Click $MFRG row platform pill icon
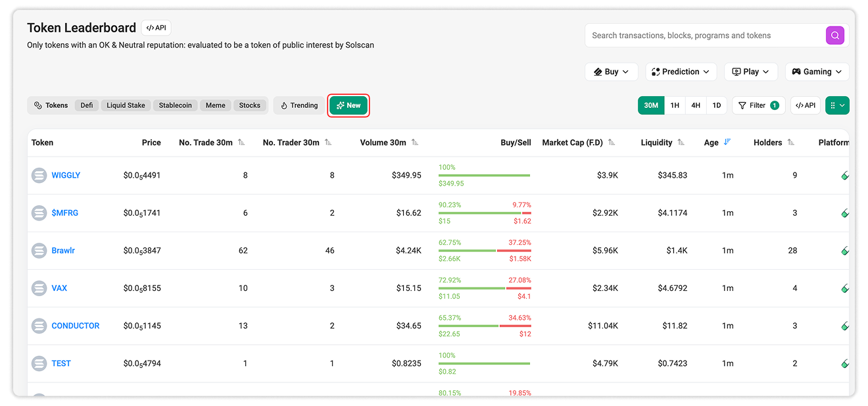 pos(845,213)
